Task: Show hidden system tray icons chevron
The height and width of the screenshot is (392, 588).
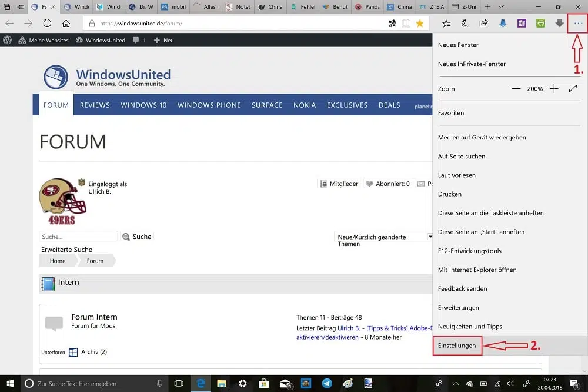Action: 456,383
